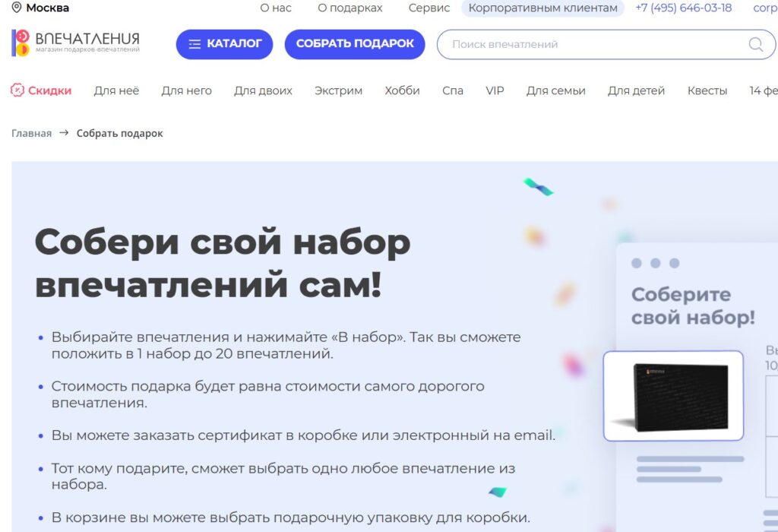
Task: Call the +7 (495) 646-03-18 link
Action: tap(683, 8)
